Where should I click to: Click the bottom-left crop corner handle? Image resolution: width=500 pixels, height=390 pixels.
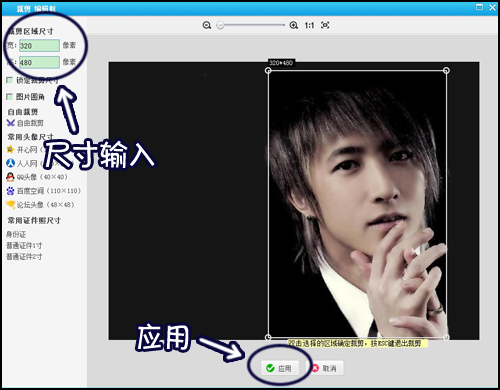pos(268,337)
